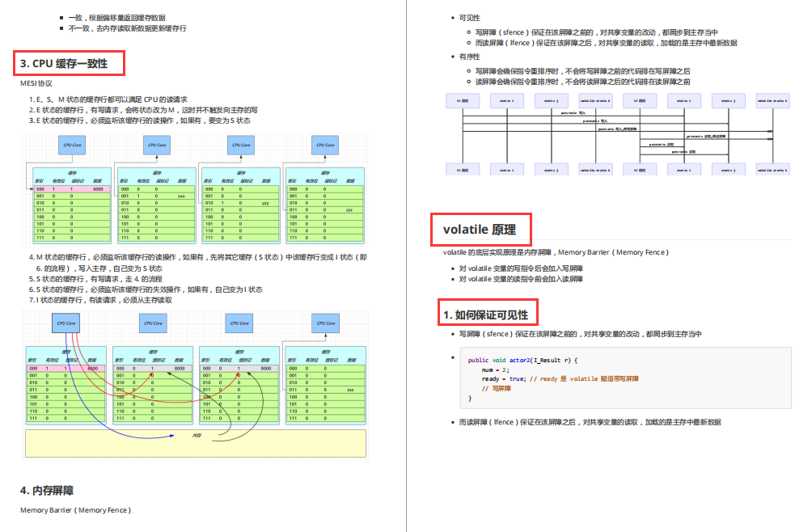The width and height of the screenshot is (812, 532).
Task: Click line "写屏障会确保指令重排序时，不会将写屏障之前的代码排在写屏障之后"
Action: pyautogui.click(x=582, y=71)
